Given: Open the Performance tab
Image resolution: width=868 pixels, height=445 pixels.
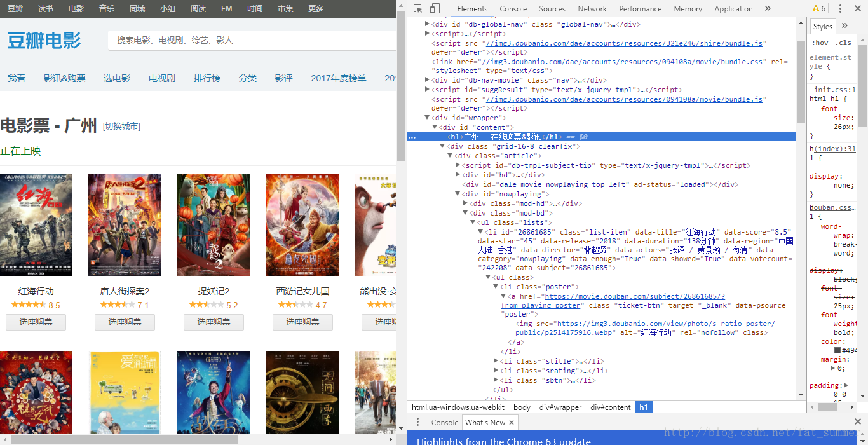Looking at the screenshot, I should point(640,9).
